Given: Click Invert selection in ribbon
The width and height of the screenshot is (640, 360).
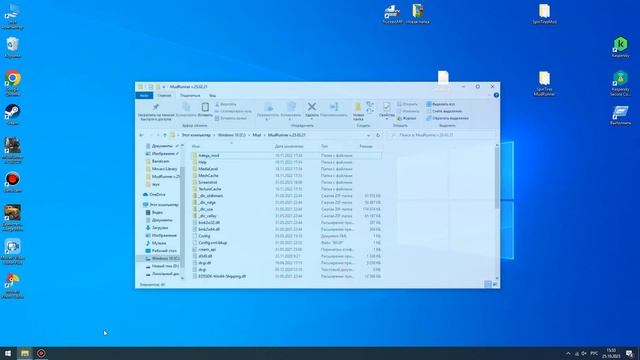Looking at the screenshot, I should pyautogui.click(x=447, y=118).
